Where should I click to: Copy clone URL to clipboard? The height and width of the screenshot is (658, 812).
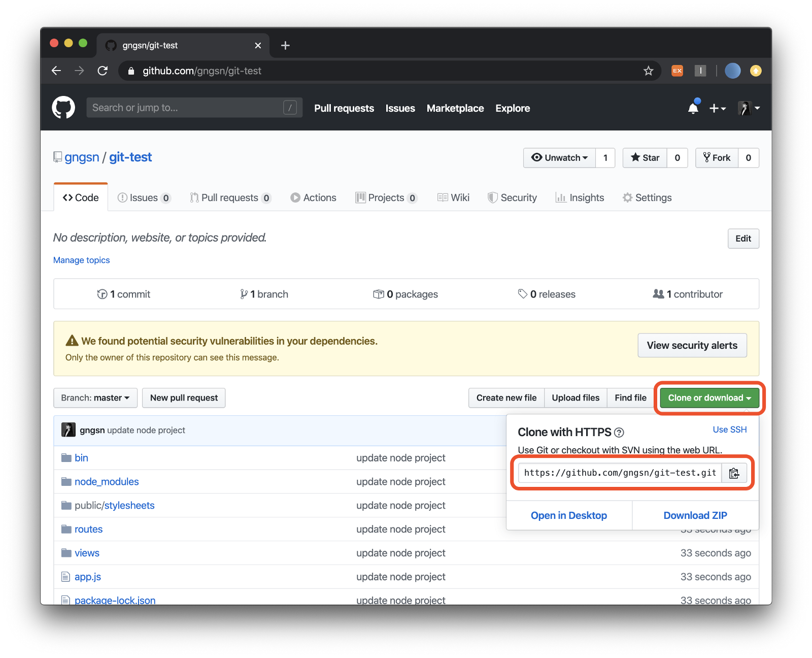(734, 473)
